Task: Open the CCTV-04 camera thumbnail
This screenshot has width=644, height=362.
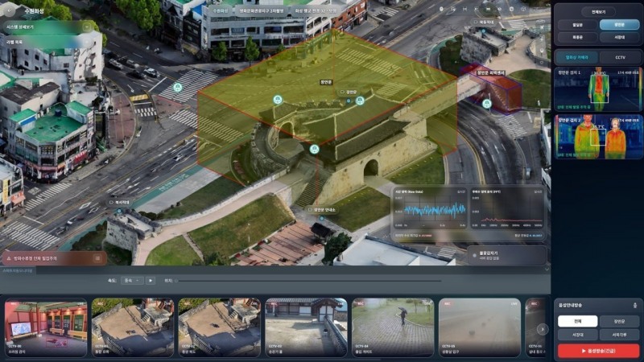Action: [x=393, y=327]
